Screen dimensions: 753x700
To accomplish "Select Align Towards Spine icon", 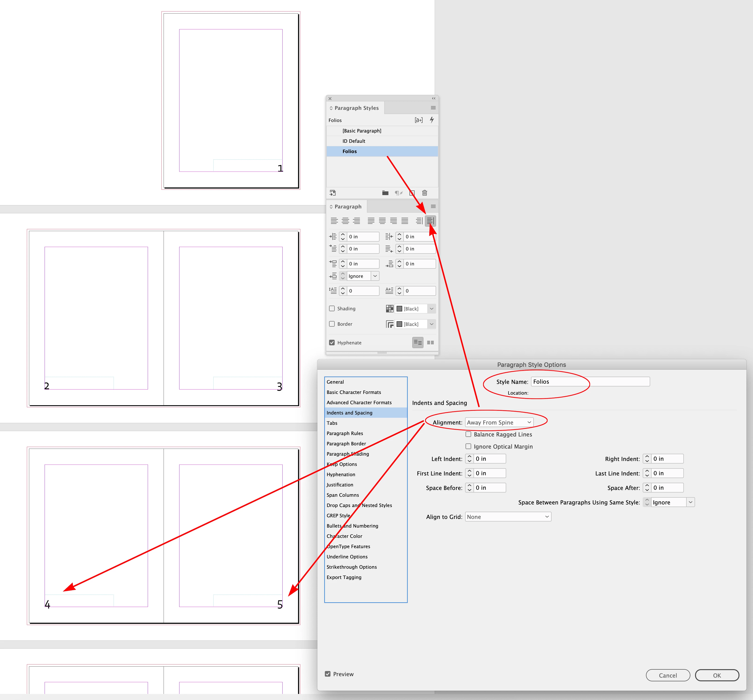I will pyautogui.click(x=419, y=221).
